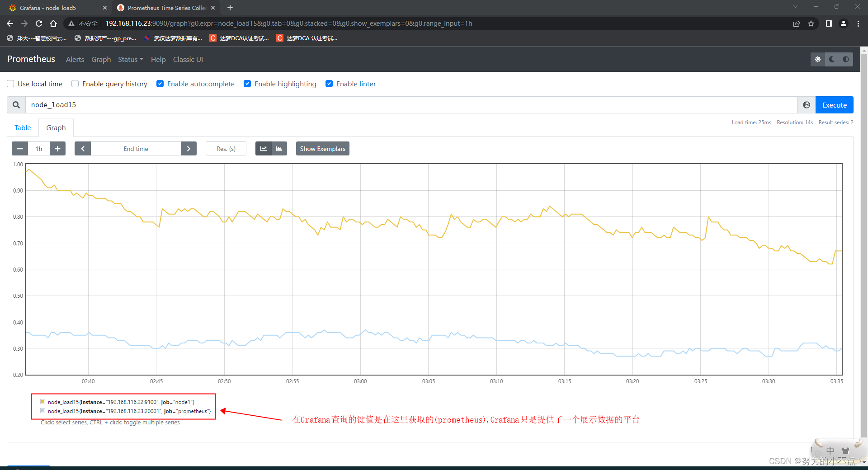Step the end time forward with the right chevron

[189, 148]
